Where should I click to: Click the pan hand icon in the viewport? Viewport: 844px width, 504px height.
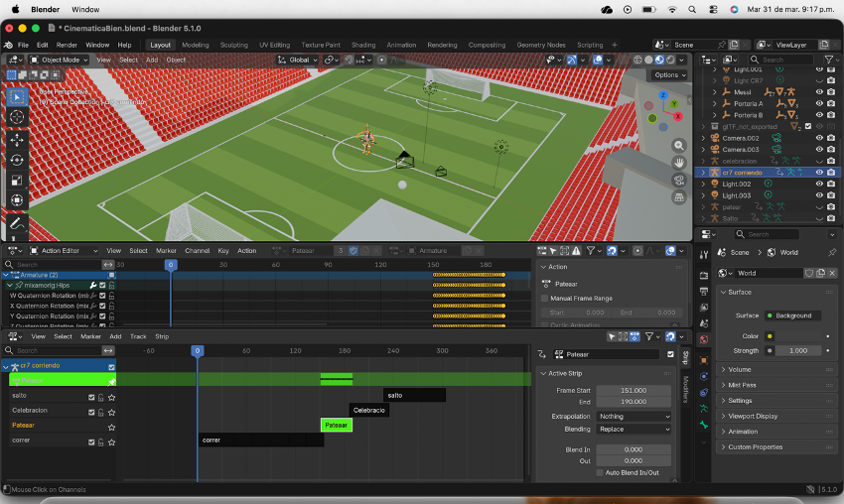click(679, 163)
